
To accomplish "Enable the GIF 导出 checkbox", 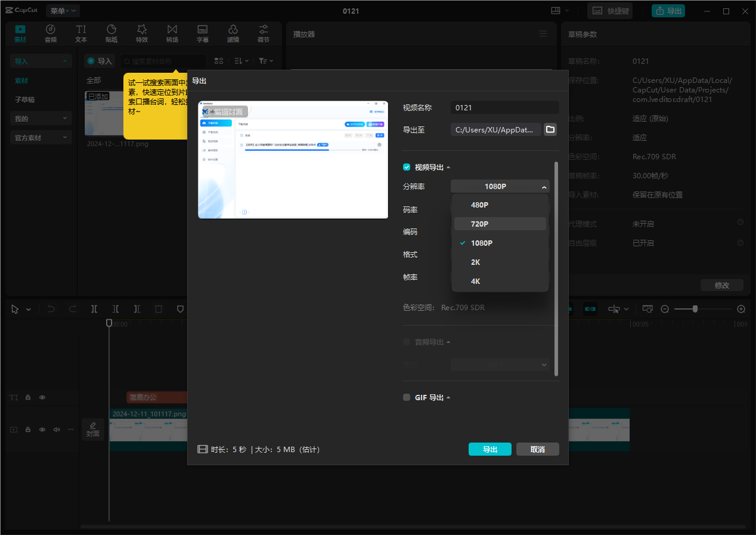I will click(407, 397).
